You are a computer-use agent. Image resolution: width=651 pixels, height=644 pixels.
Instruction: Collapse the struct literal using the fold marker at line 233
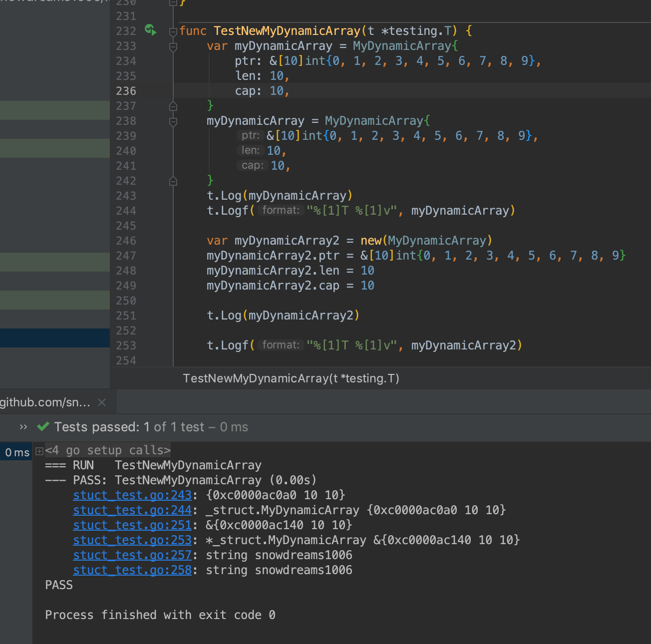[x=173, y=47]
